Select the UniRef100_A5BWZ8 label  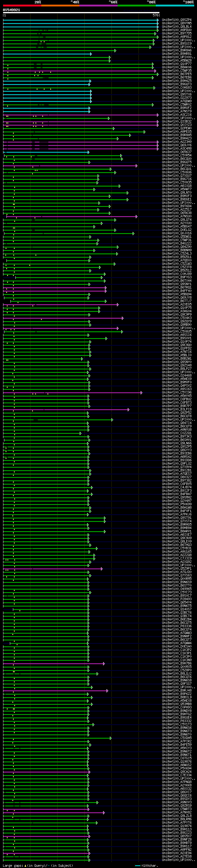pyautogui.click(x=177, y=61)
